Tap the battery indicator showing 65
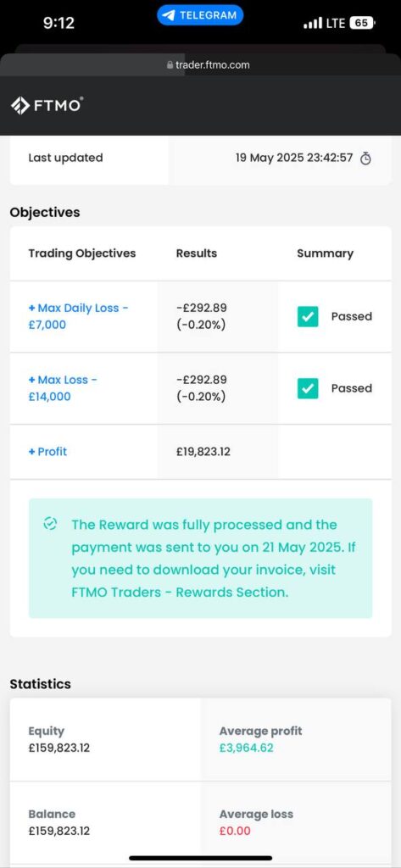This screenshot has width=401, height=868. (363, 23)
